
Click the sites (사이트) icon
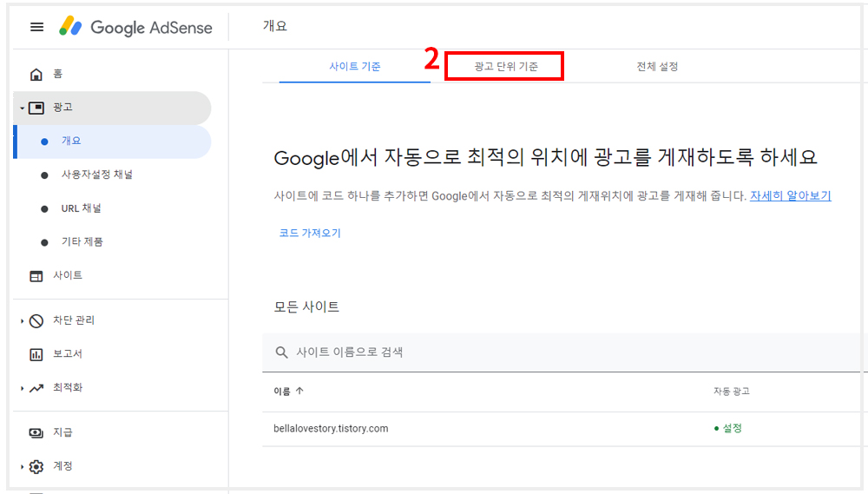(x=36, y=276)
